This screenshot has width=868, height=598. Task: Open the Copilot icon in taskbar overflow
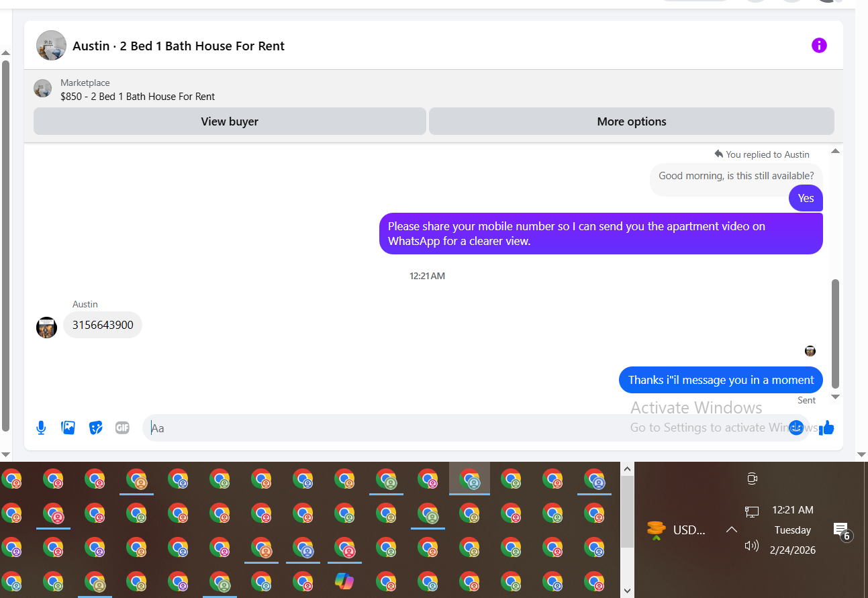(x=344, y=581)
